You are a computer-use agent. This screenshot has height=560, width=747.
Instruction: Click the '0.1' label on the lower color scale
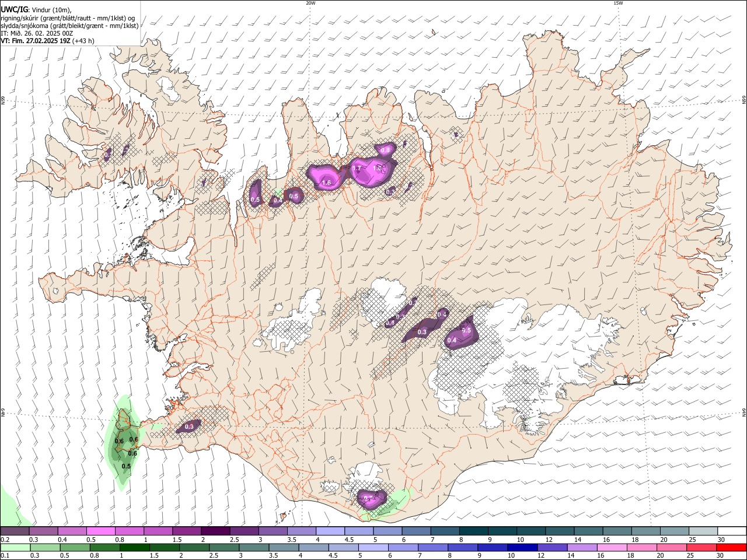(5, 555)
